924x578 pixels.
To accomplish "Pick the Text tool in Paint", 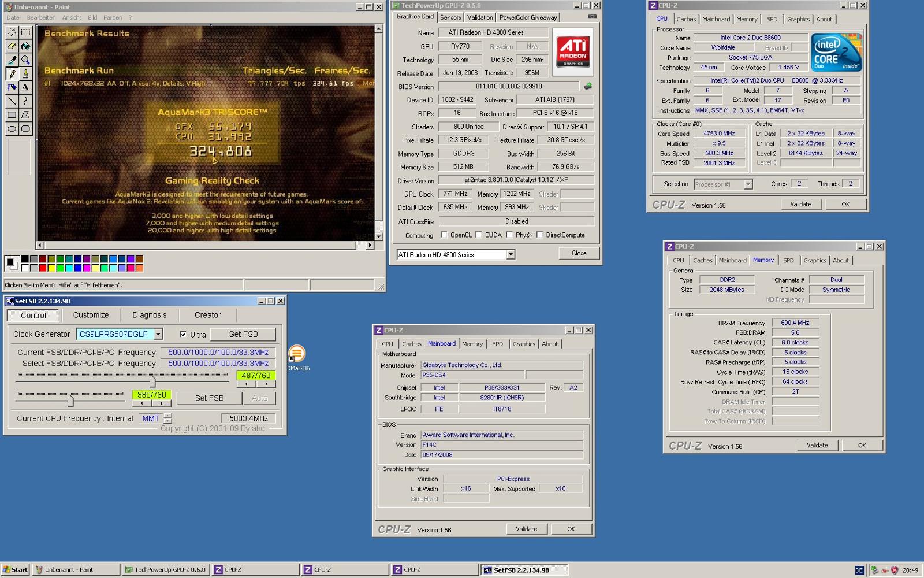I will [x=25, y=88].
